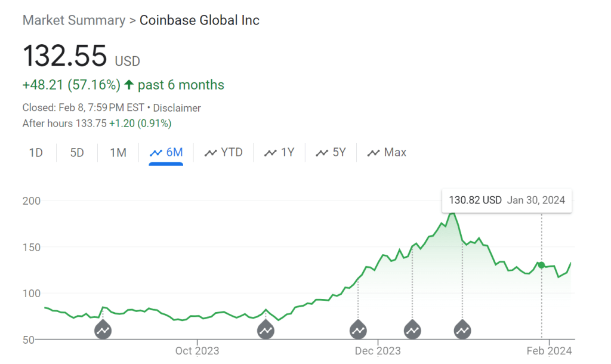Open the 5Y price history tab

(x=331, y=153)
